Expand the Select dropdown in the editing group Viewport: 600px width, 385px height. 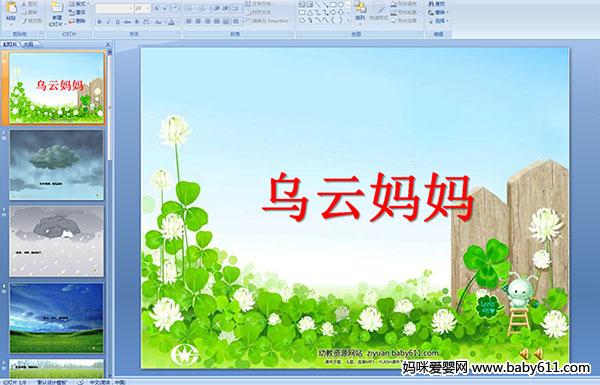point(438,21)
